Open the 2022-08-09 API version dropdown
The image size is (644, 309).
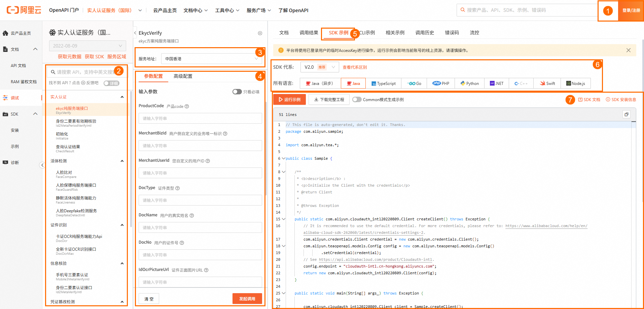point(87,46)
